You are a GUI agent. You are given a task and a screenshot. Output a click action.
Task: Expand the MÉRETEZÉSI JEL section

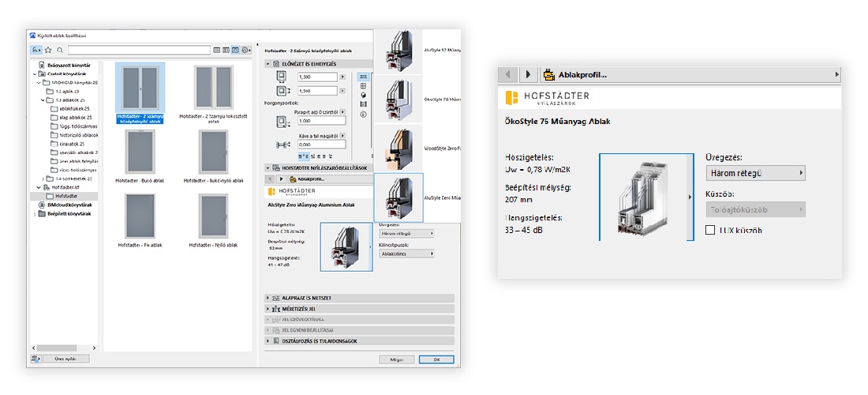click(x=268, y=309)
